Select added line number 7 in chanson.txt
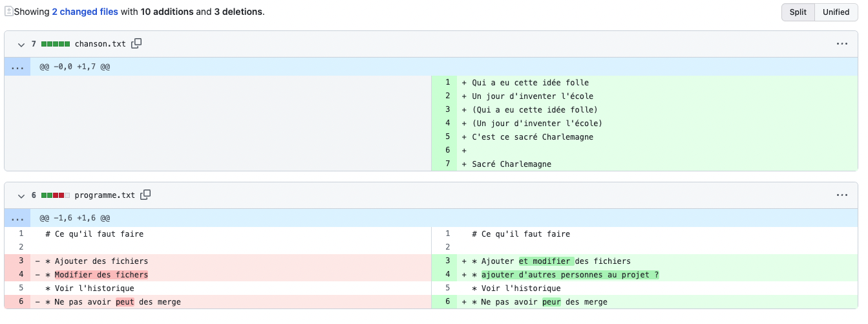The height and width of the screenshot is (324, 868). click(447, 164)
